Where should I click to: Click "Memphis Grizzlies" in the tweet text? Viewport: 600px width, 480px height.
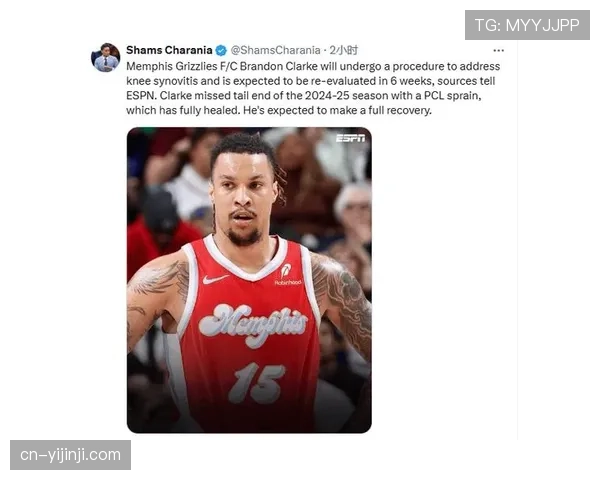pos(172,66)
